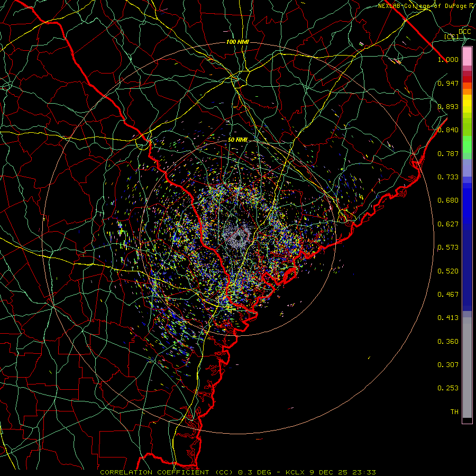
Task: Click the 0.680 legend value
Action: 448,200
